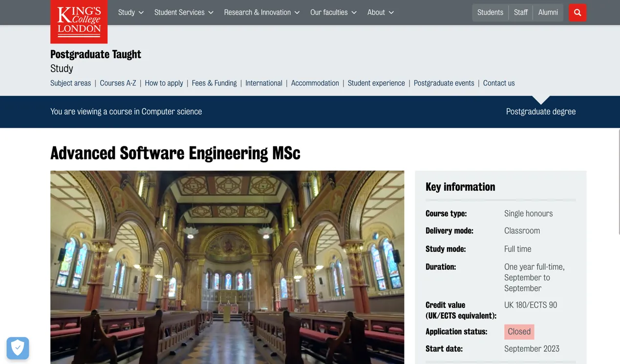This screenshot has width=620, height=364.
Task: Open the About dropdown menu
Action: 380,13
